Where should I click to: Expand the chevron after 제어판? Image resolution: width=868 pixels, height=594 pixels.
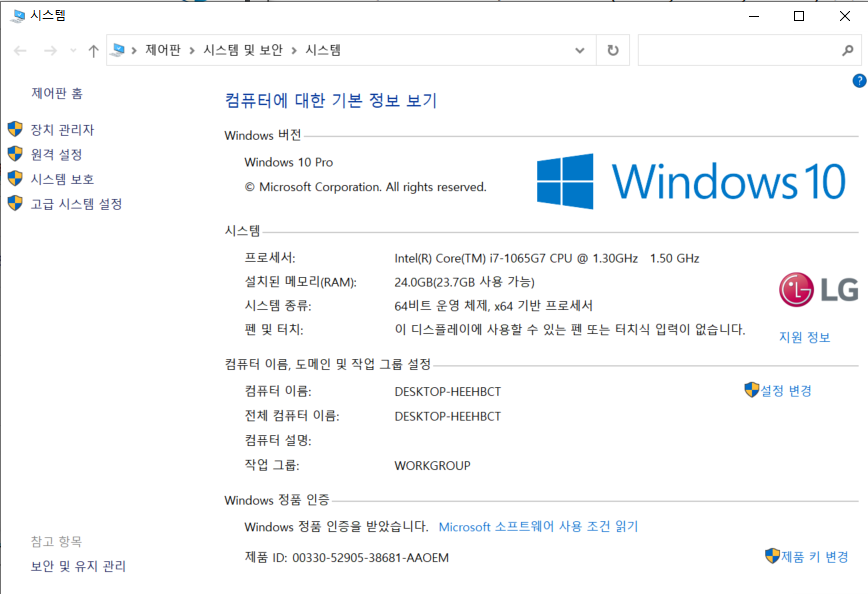point(192,51)
